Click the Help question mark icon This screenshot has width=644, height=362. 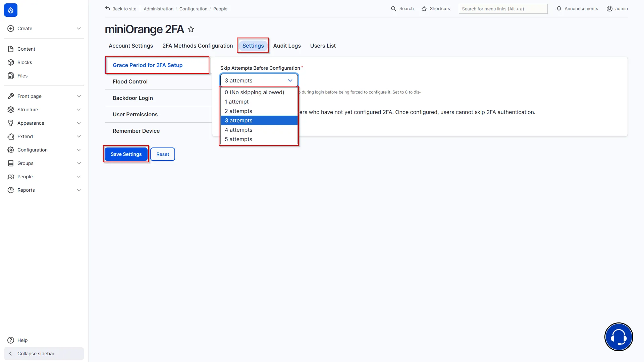(x=11, y=340)
